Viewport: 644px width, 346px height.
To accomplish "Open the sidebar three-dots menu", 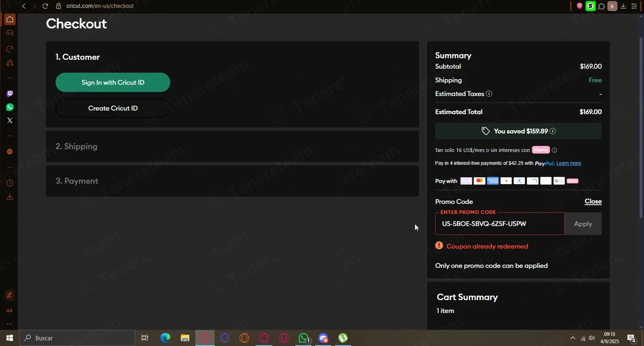I will tap(9, 324).
